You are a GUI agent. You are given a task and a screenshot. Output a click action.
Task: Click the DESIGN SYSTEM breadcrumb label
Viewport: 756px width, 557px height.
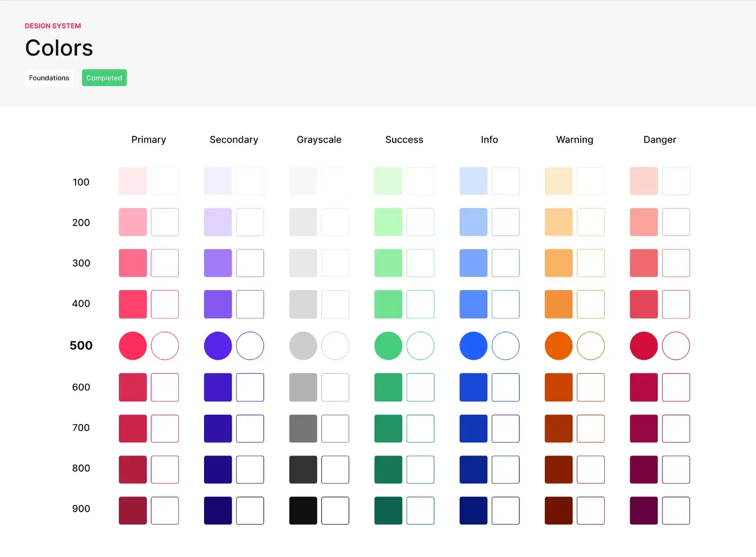click(53, 26)
